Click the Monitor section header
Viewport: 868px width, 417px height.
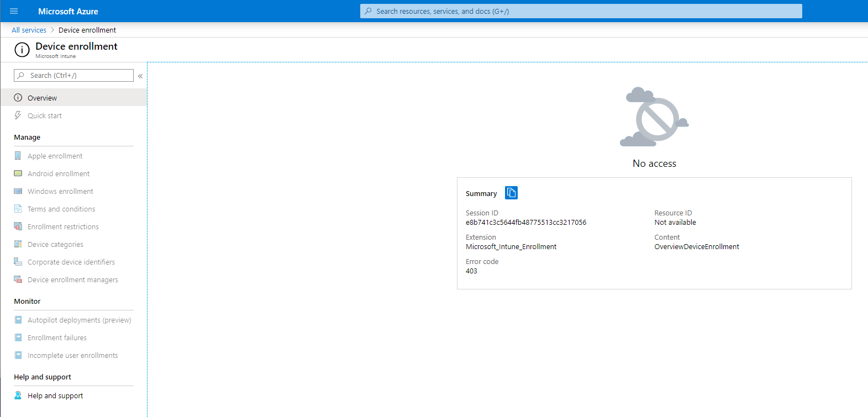point(27,302)
